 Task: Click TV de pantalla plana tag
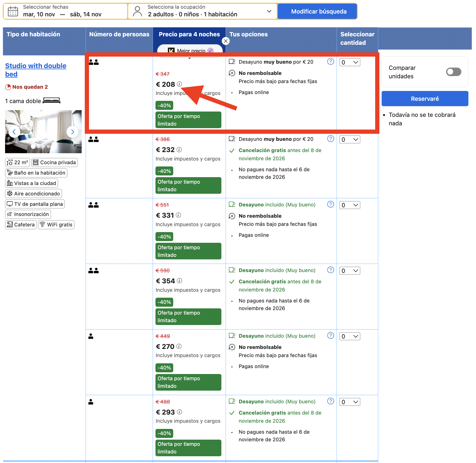[x=35, y=204]
